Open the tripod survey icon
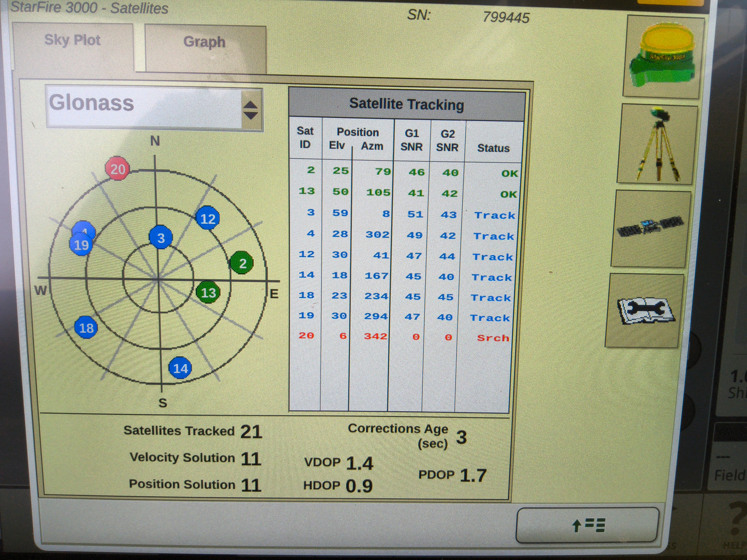The width and height of the screenshot is (747, 560). click(x=658, y=144)
